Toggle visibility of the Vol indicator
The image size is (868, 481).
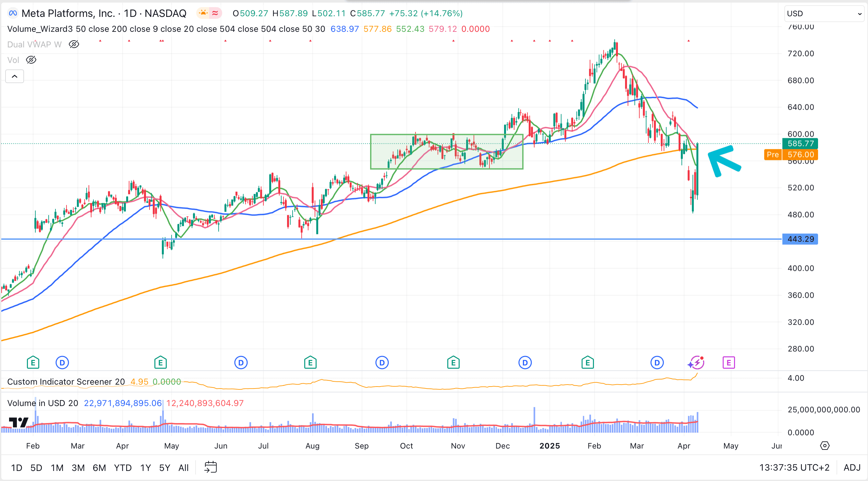31,60
